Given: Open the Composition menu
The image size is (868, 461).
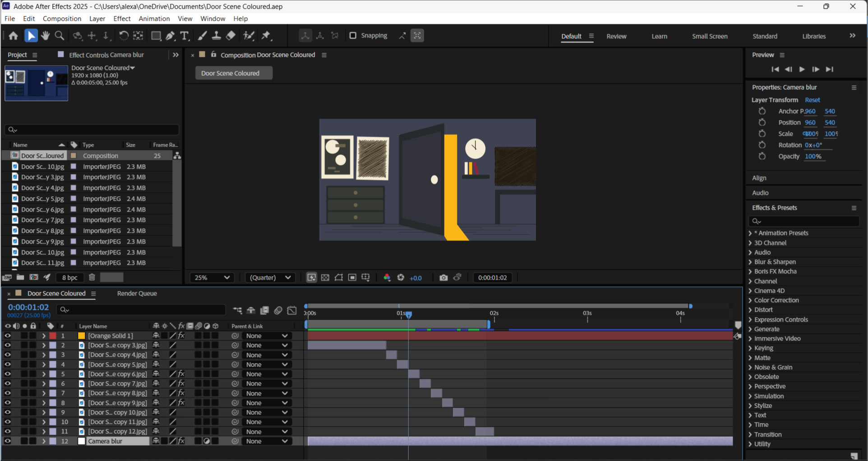Looking at the screenshot, I should (x=62, y=18).
